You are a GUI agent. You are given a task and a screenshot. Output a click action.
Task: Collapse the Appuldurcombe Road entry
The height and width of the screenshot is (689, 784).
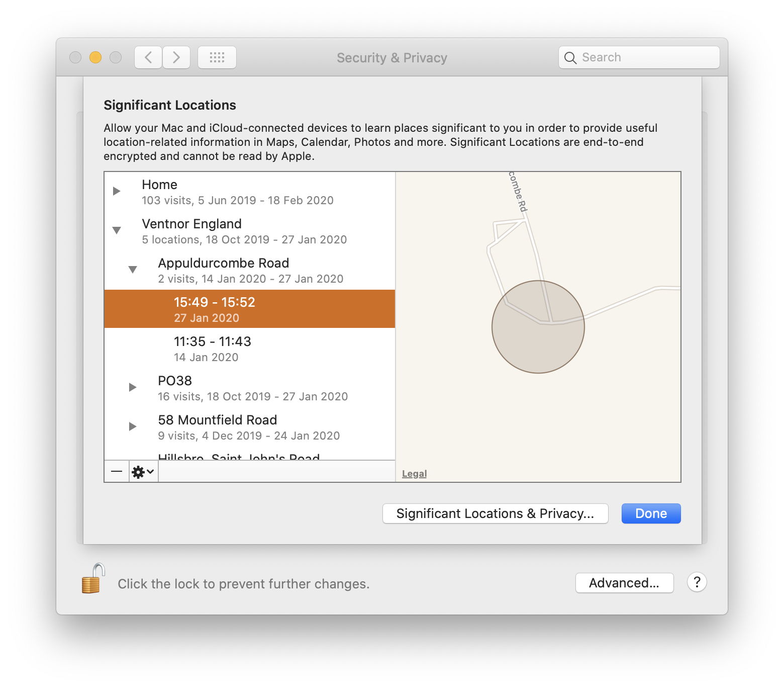point(133,270)
